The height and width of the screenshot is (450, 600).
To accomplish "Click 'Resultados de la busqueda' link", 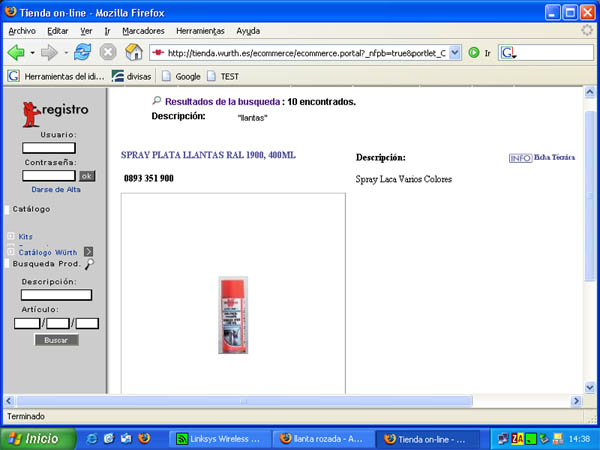I will [222, 102].
